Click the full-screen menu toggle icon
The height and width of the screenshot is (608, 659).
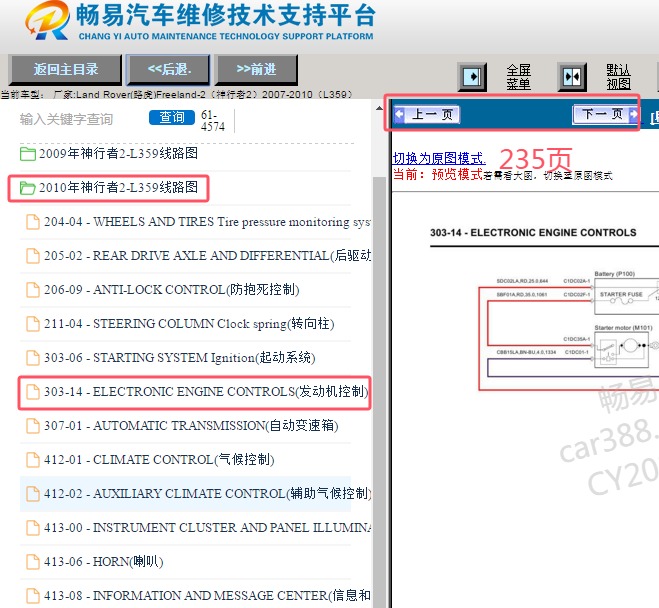click(x=472, y=77)
